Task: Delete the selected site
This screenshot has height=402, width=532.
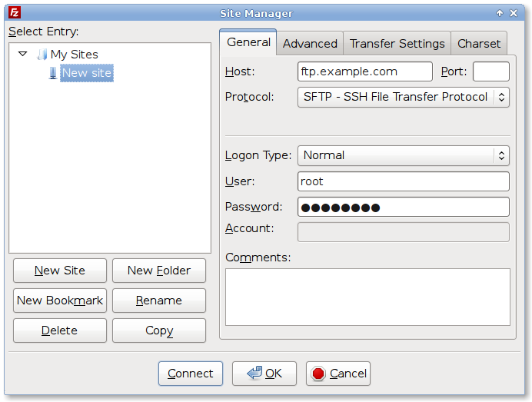Action: pyautogui.click(x=60, y=331)
